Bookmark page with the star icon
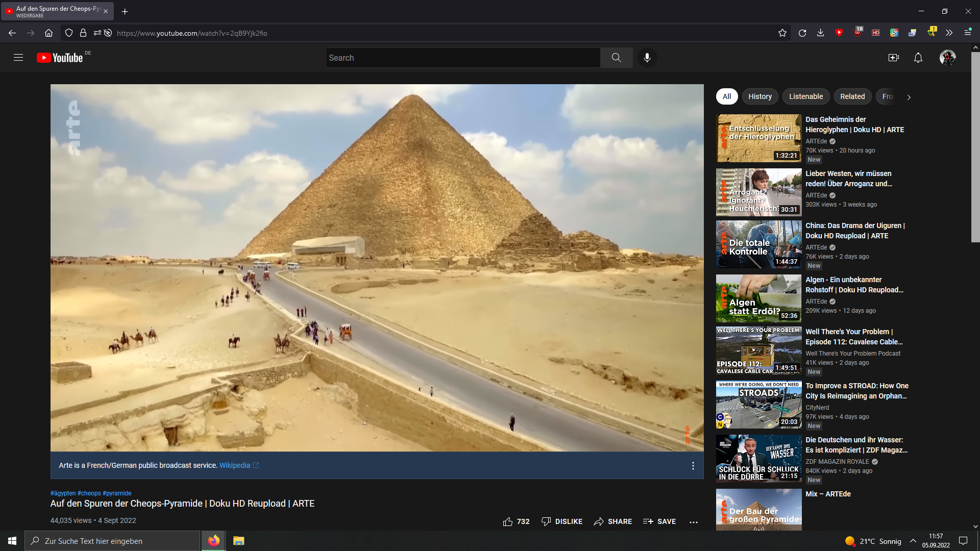Image resolution: width=980 pixels, height=551 pixels. [x=782, y=33]
